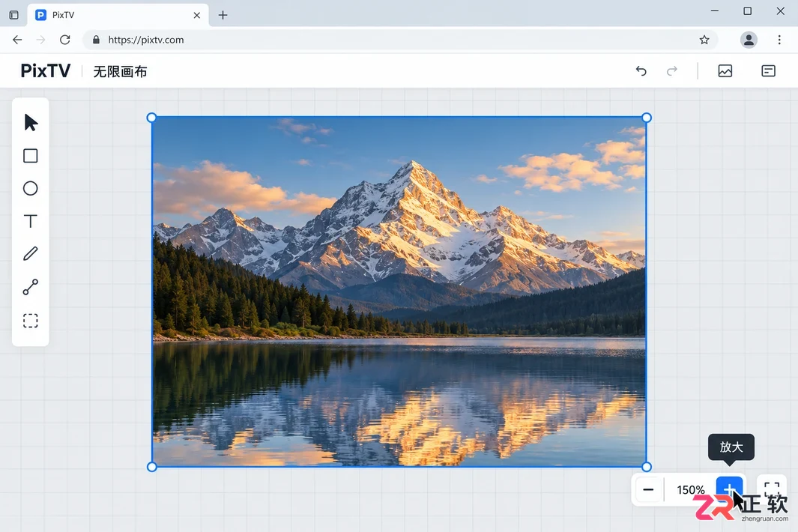Select the pencil drawing tool
Viewport: 798px width, 532px height.
[x=31, y=253]
